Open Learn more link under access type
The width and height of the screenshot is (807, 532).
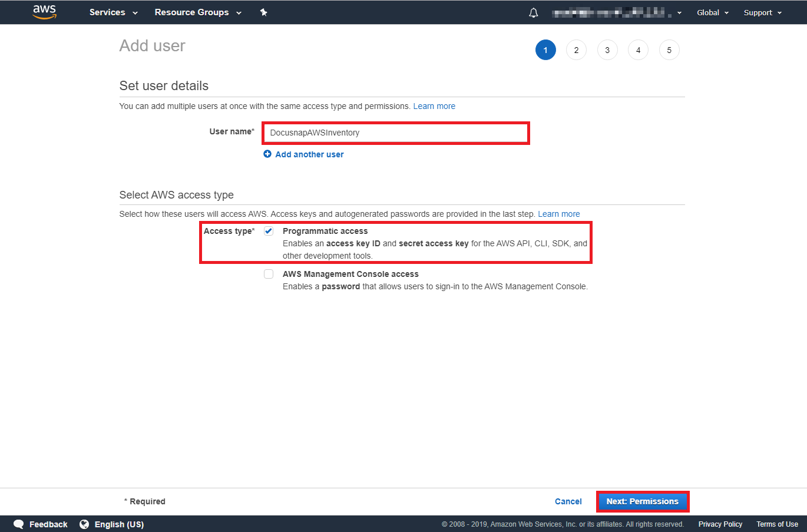559,214
